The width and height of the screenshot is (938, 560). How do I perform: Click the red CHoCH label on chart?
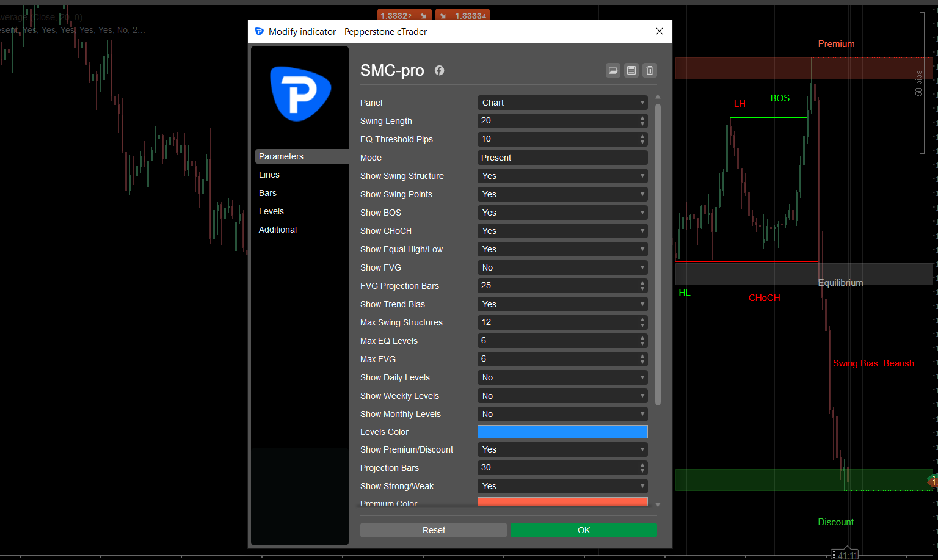765,298
